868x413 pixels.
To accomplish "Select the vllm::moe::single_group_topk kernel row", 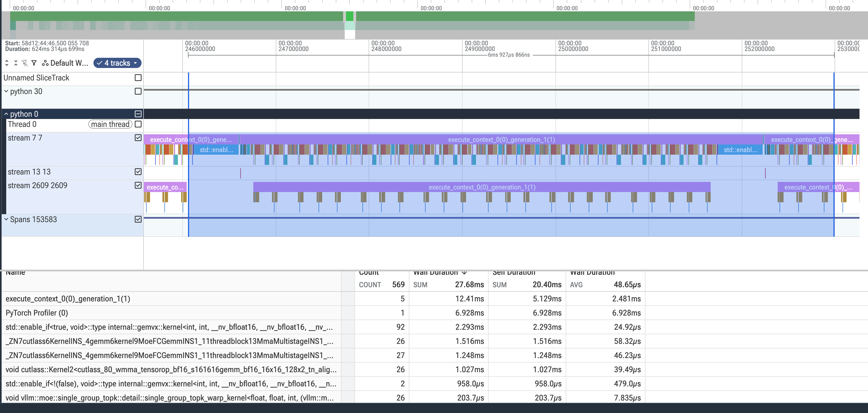I will coord(324,398).
